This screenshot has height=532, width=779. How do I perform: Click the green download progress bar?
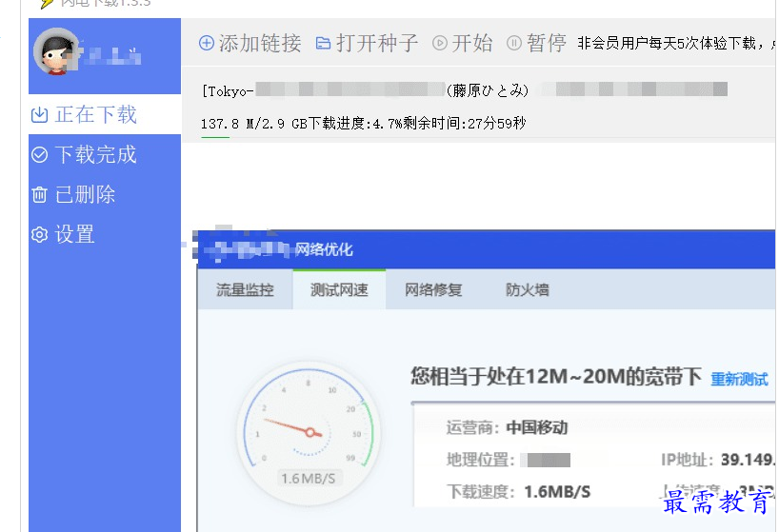214,138
